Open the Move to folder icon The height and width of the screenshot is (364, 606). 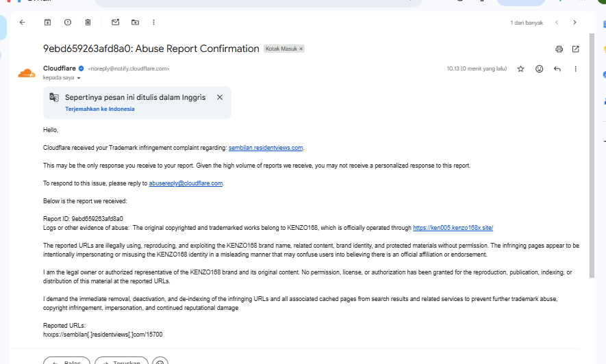135,23
